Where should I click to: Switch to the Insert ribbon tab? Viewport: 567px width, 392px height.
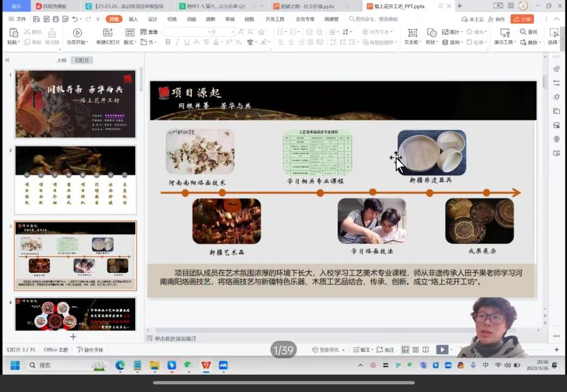point(133,19)
